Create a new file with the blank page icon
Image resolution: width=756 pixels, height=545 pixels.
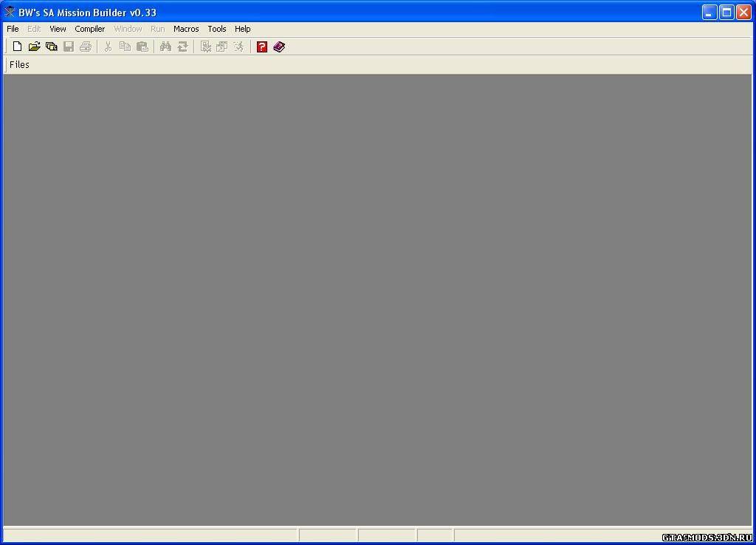pos(18,47)
